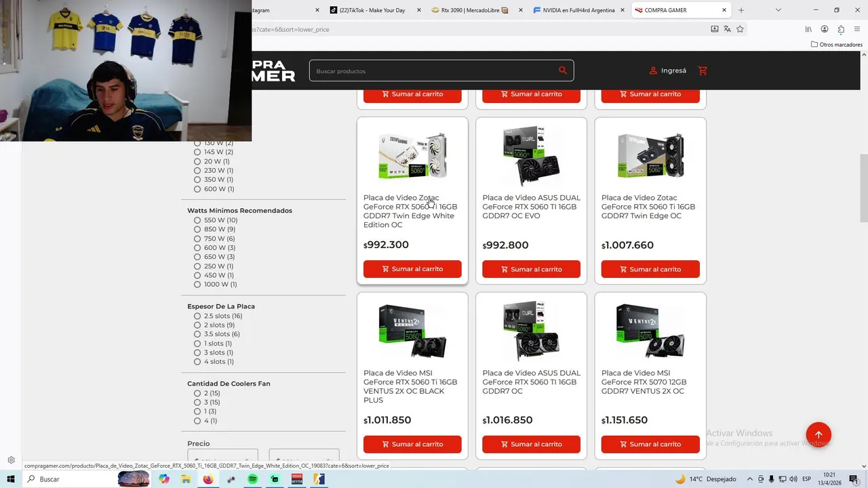Add MSI VENTUS 2X OC BLACK PLUS to cart
Screen dimensions: 868x488
(x=412, y=444)
